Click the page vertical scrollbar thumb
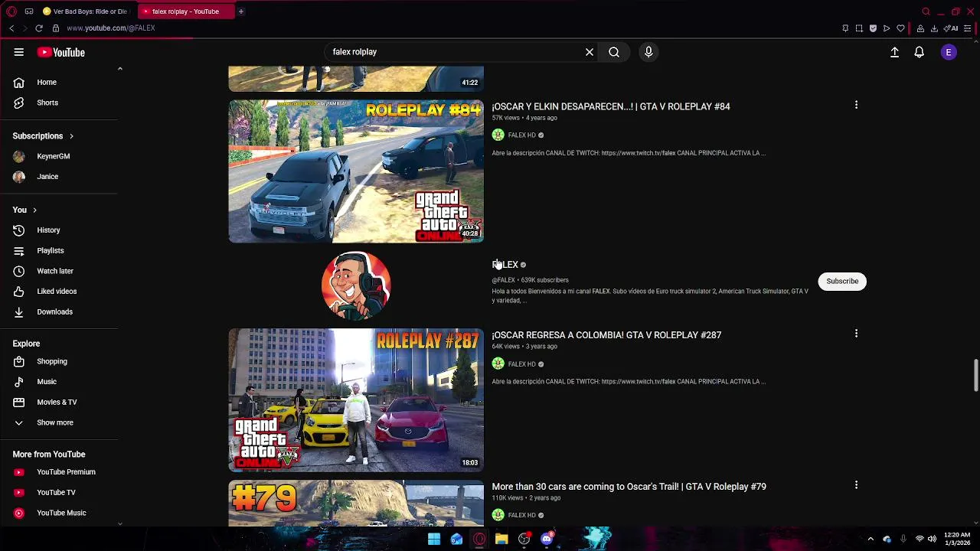Image resolution: width=980 pixels, height=551 pixels. coord(975,375)
